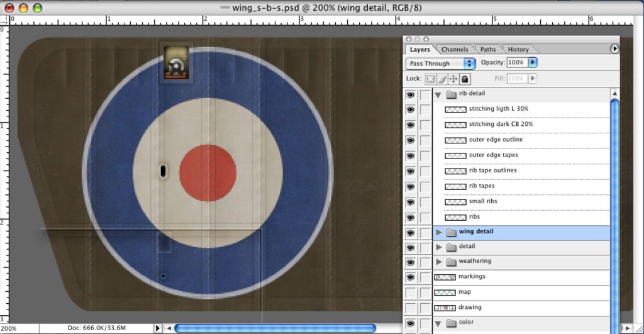Click horizontal scrollbar right arrow
Viewport: 644px width, 334px height.
[627, 328]
